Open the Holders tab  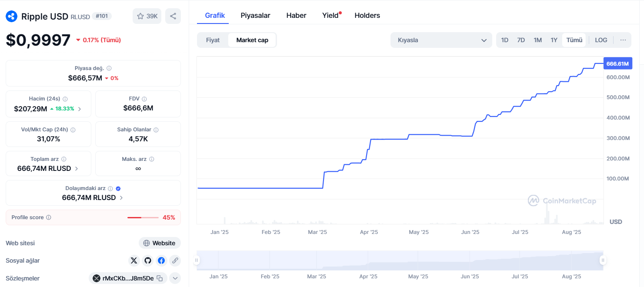[x=367, y=15]
